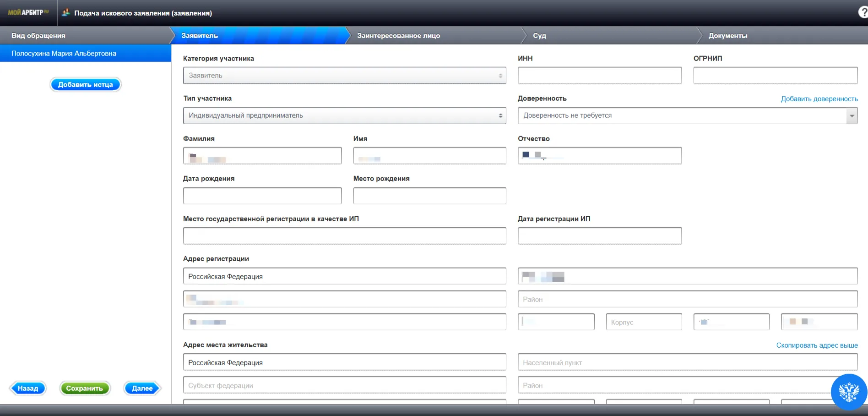Click the Скопировать адрес выше link
The height and width of the screenshot is (416, 868).
(x=817, y=345)
